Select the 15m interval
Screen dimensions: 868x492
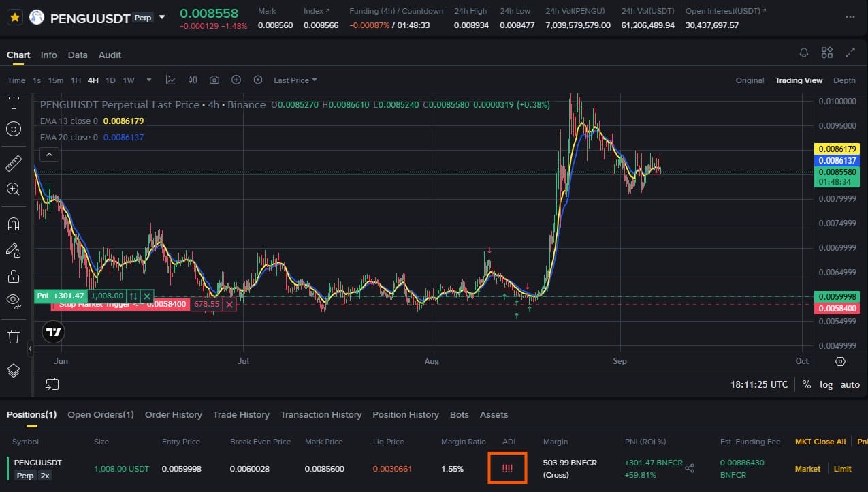pos(55,80)
